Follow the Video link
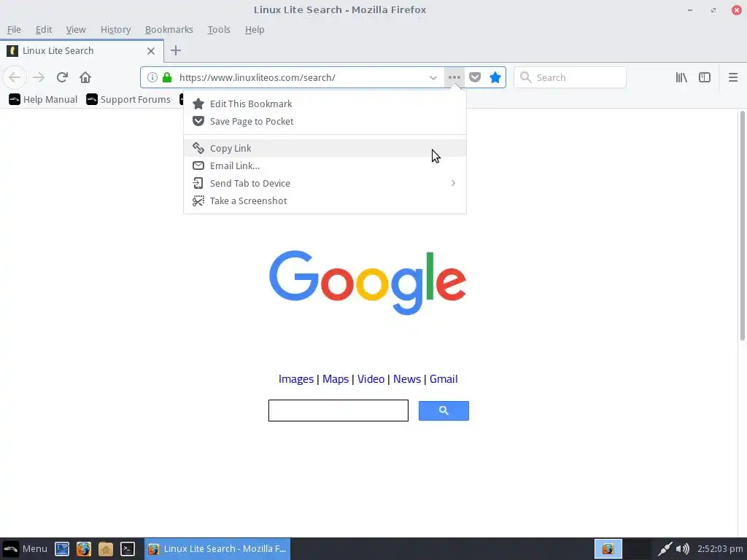Image resolution: width=747 pixels, height=560 pixels. (x=371, y=379)
